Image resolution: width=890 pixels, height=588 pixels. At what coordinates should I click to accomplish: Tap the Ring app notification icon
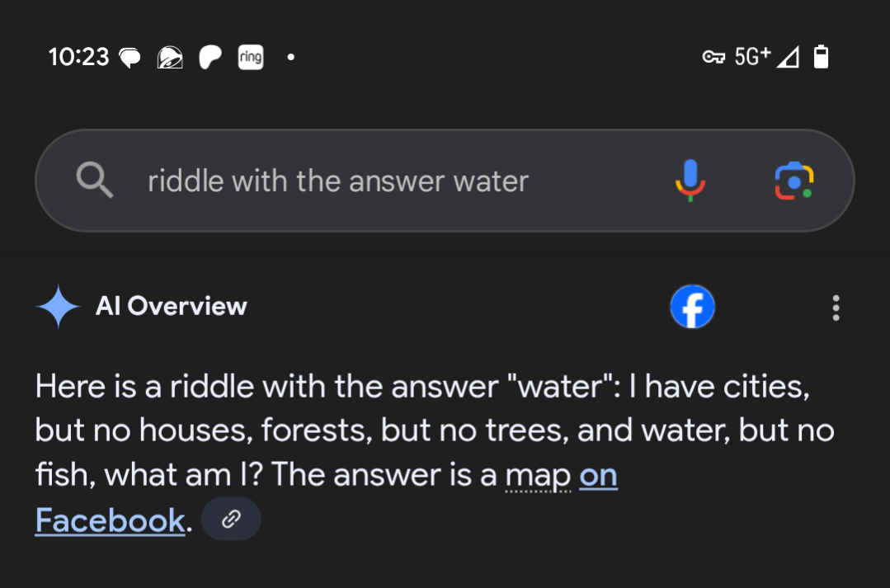tap(250, 57)
